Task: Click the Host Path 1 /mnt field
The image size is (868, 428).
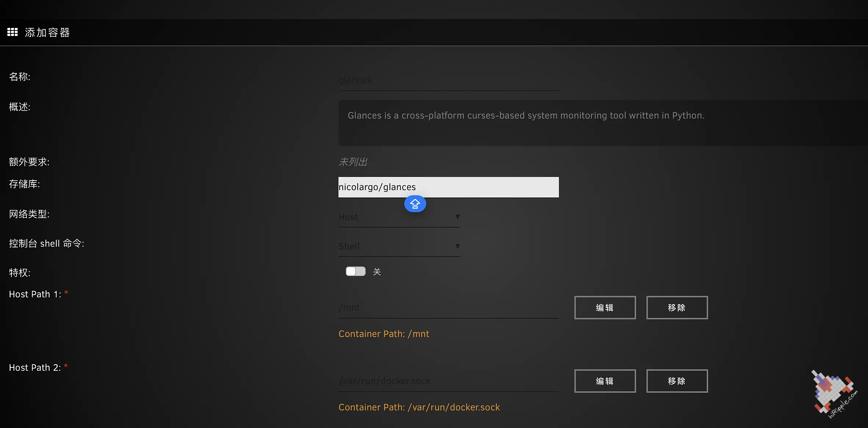Action: (x=448, y=308)
